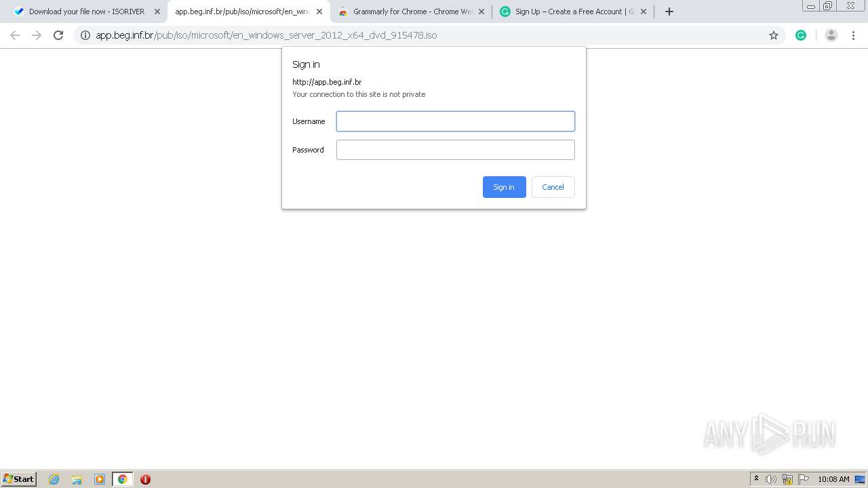Image resolution: width=868 pixels, height=488 pixels.
Task: Click the blue Sign in button
Action: coord(505,187)
